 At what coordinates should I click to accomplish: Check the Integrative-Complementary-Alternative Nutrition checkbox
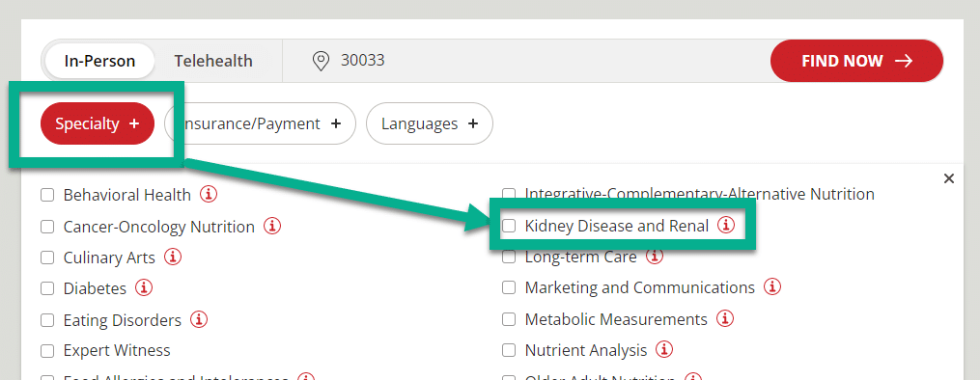pyautogui.click(x=509, y=194)
